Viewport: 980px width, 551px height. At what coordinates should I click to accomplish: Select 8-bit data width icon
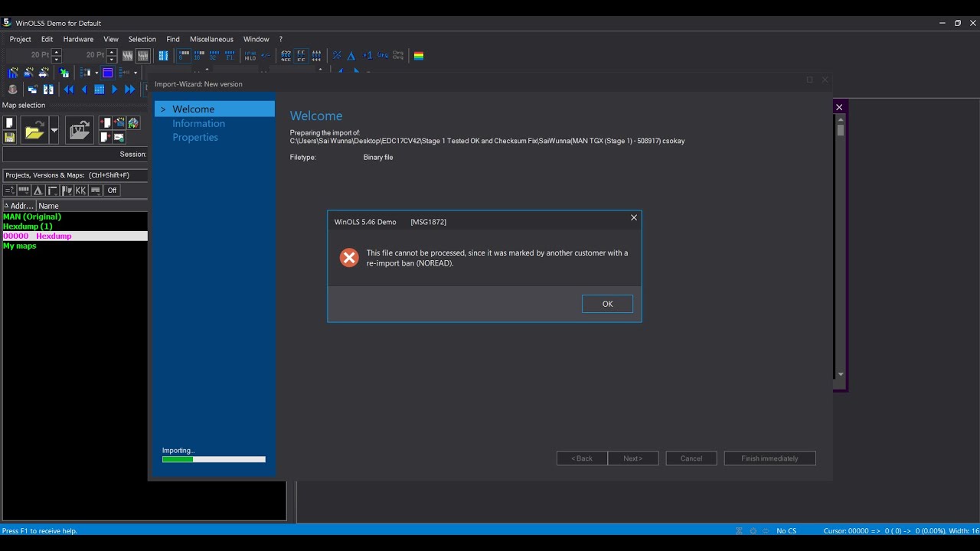(184, 56)
